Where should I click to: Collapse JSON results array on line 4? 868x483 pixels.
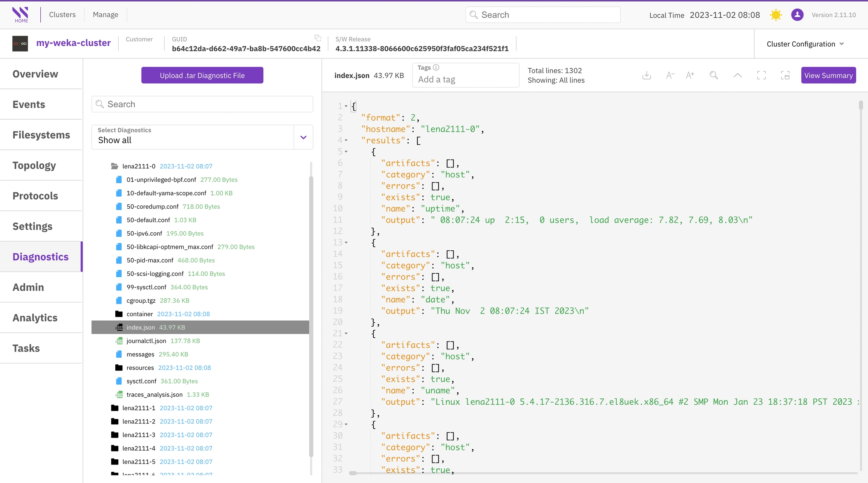click(x=346, y=140)
